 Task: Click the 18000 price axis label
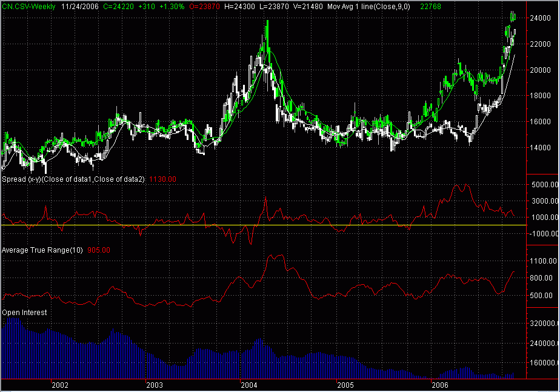pos(540,96)
